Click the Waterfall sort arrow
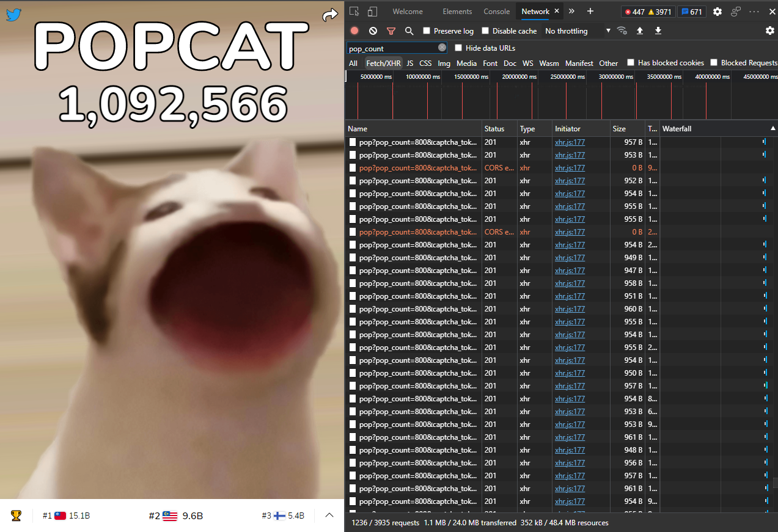778x532 pixels. [772, 129]
